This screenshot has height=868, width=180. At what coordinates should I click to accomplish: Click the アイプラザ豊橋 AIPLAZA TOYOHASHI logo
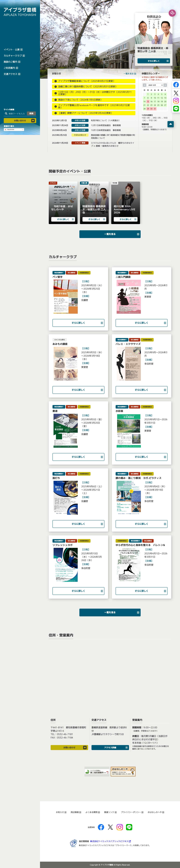point(20,12)
